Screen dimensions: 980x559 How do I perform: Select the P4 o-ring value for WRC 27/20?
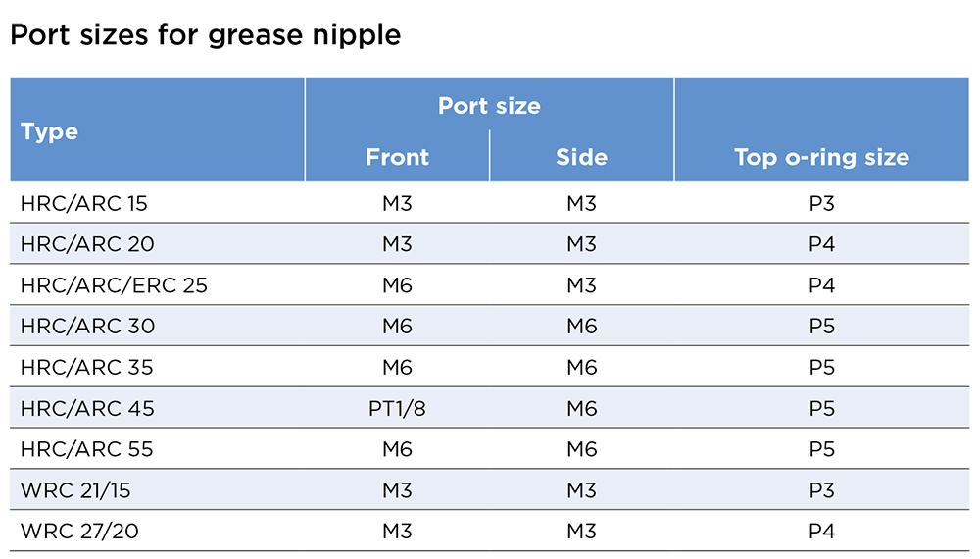pyautogui.click(x=821, y=531)
